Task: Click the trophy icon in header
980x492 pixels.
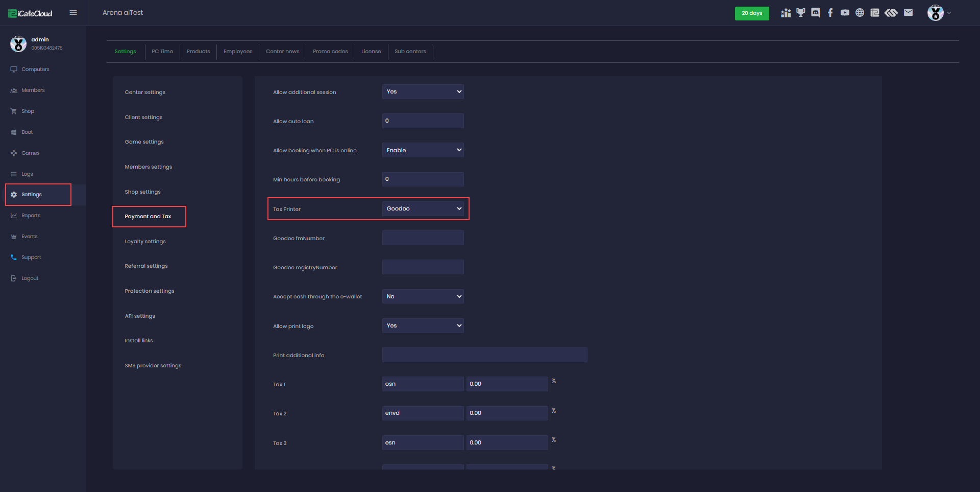Action: tap(801, 13)
